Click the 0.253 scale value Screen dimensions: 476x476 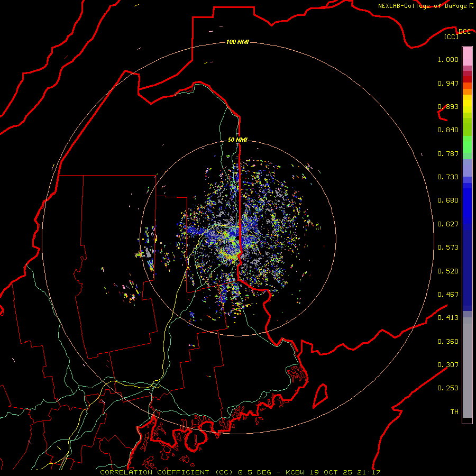tap(448, 388)
